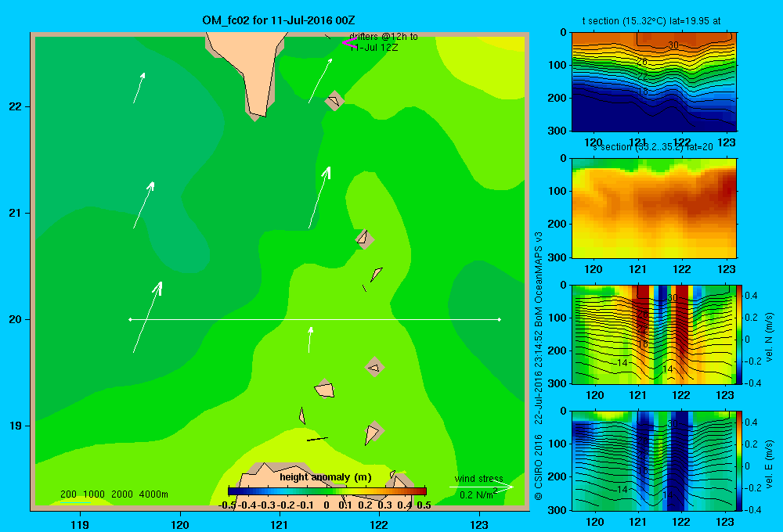Viewport: 783px width, 532px height.
Task: Select the 'height anomaly (m)' label
Action: pos(325,477)
